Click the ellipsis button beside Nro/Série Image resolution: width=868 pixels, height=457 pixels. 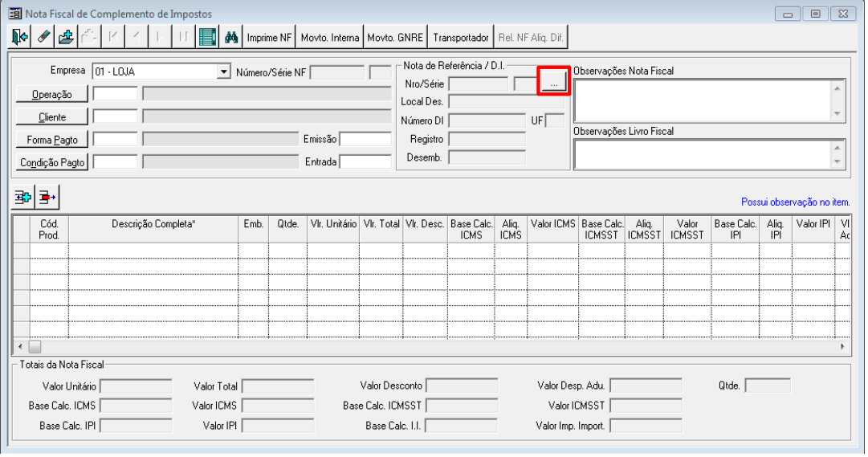pos(553,82)
